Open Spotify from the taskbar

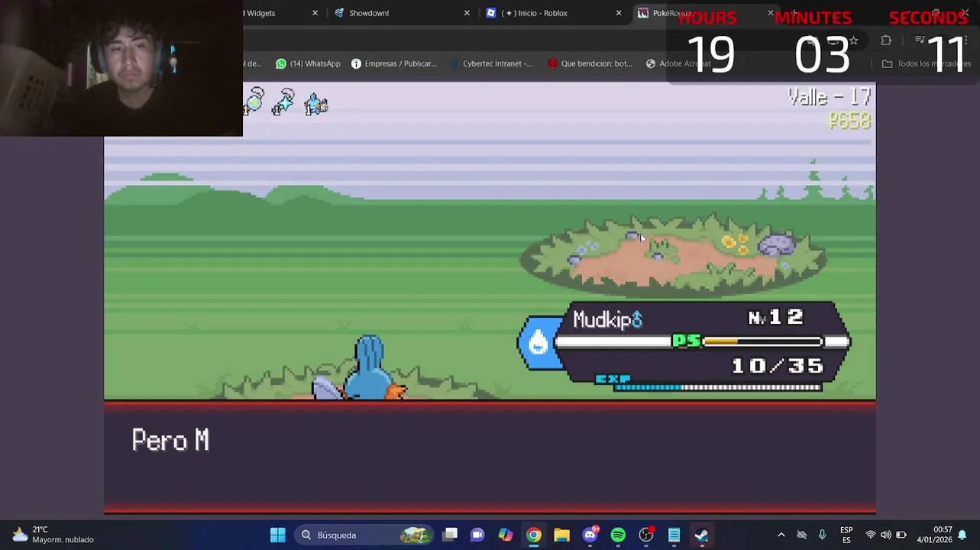coord(618,535)
